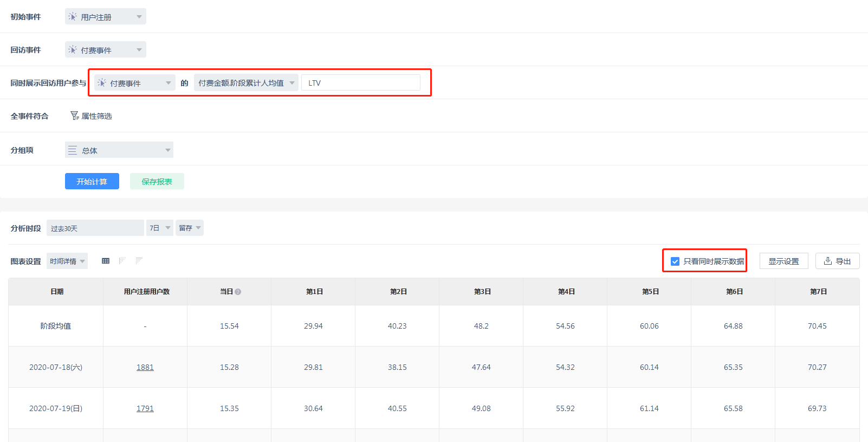Screen dimensions: 868x442
Task: Click the 38.15 value cell
Action: [398, 367]
